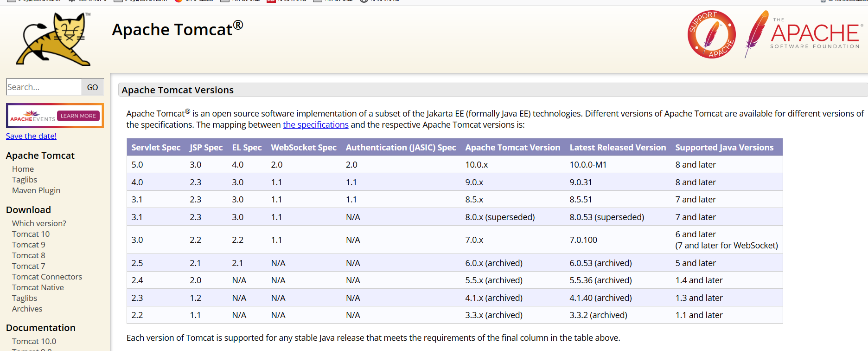The image size is (868, 351).
Task: Follow the specifications hyperlink
Action: (316, 124)
